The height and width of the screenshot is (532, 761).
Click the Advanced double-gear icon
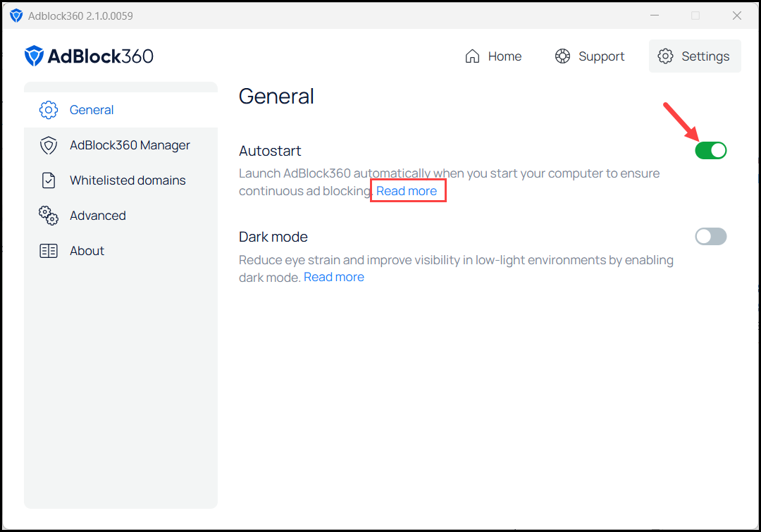(x=49, y=216)
